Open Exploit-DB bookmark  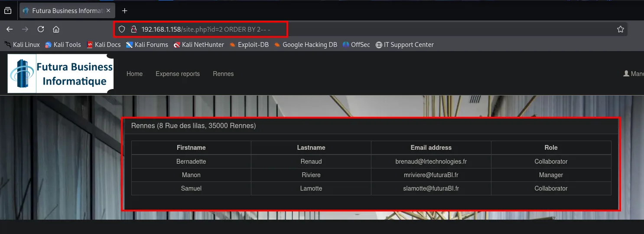coord(249,44)
